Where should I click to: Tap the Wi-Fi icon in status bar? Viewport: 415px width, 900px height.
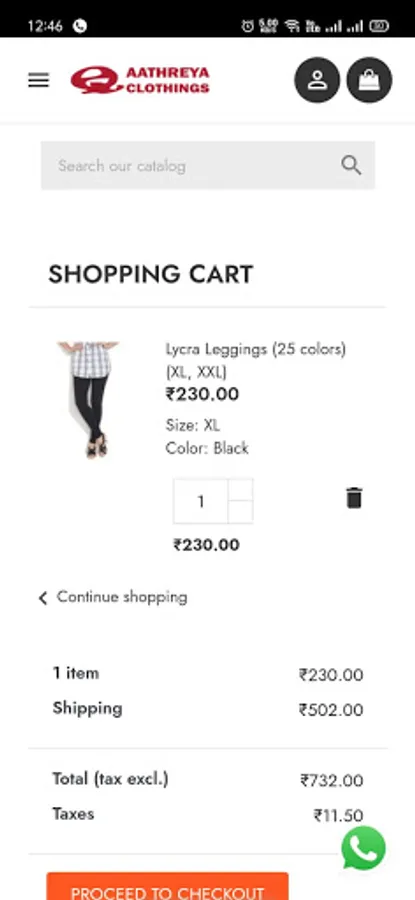(292, 26)
